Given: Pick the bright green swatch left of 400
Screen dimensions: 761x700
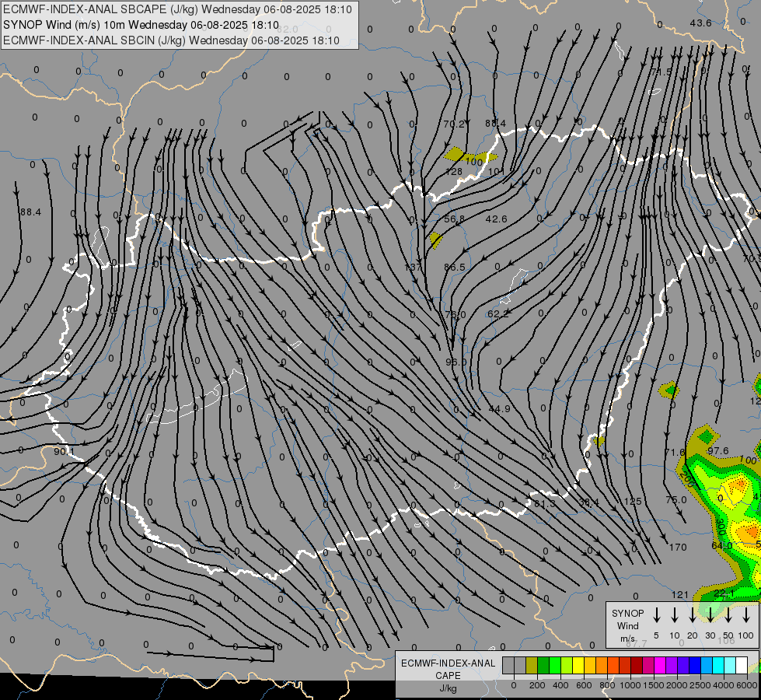Looking at the screenshot, I should point(555,665).
